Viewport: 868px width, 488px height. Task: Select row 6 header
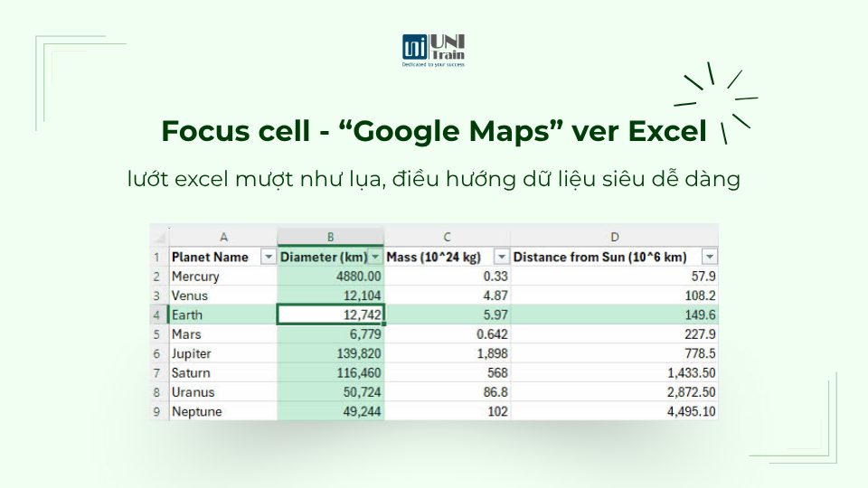159,353
